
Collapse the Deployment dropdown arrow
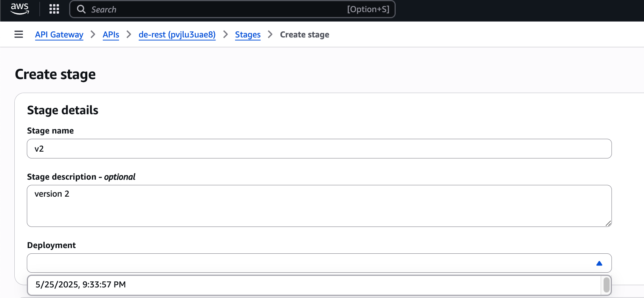coord(599,263)
